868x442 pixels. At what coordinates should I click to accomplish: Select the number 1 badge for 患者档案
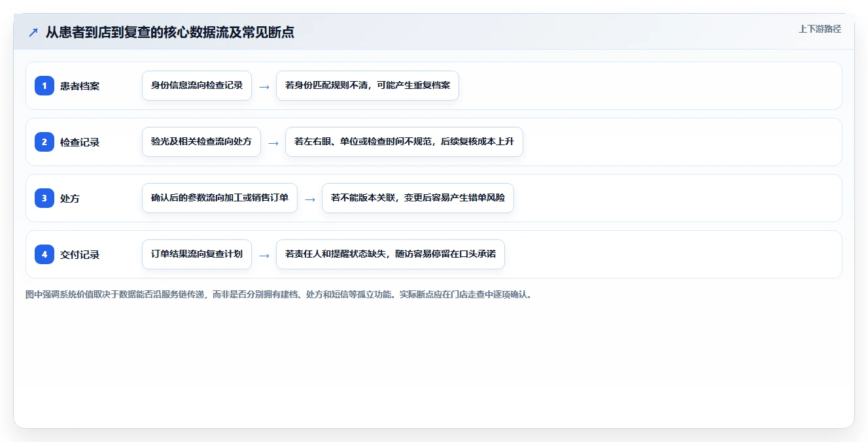click(44, 86)
